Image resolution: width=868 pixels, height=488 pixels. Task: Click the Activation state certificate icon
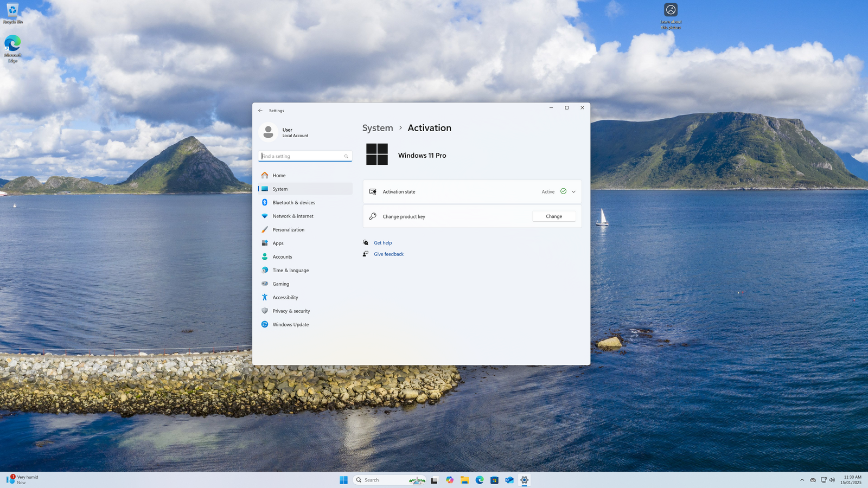[x=373, y=192]
